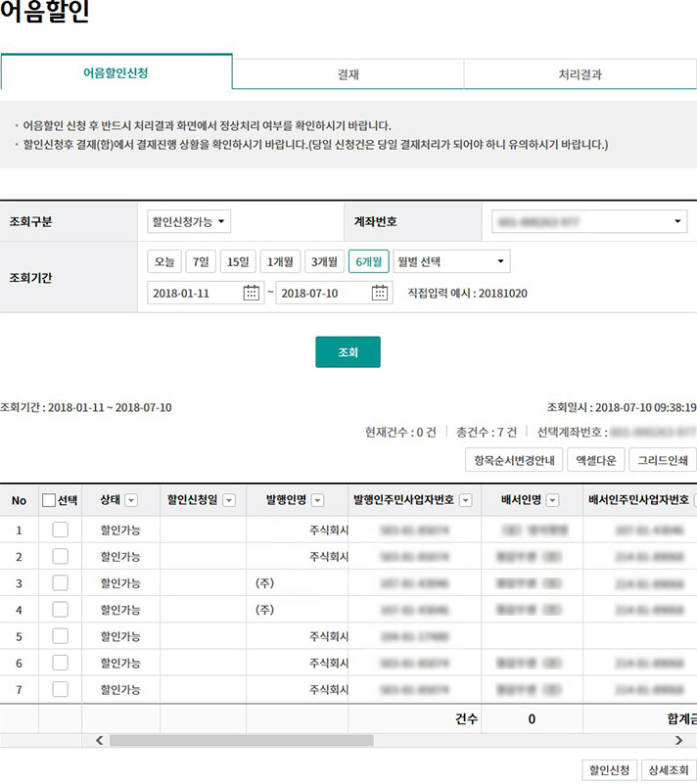Click filter arrow on 발행인주민사업자번호 column
Image resolution: width=697 pixels, height=784 pixels.
pyautogui.click(x=466, y=501)
